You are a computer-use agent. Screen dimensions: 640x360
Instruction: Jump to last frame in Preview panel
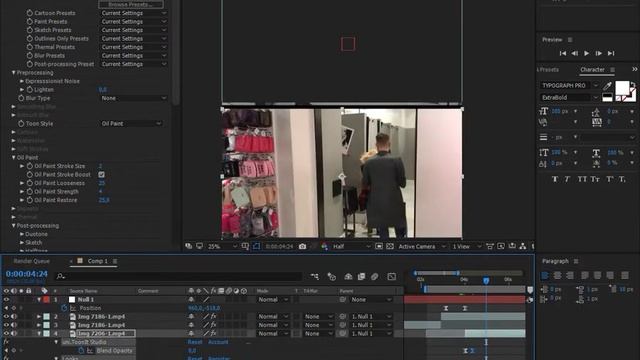[611, 53]
